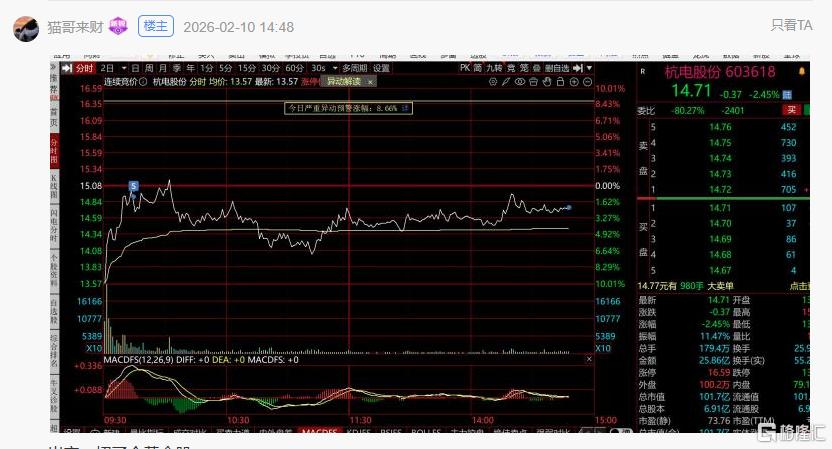Toggle the eye visibility icon in chart toolbar
This screenshot has height=449, width=832.
point(520,82)
